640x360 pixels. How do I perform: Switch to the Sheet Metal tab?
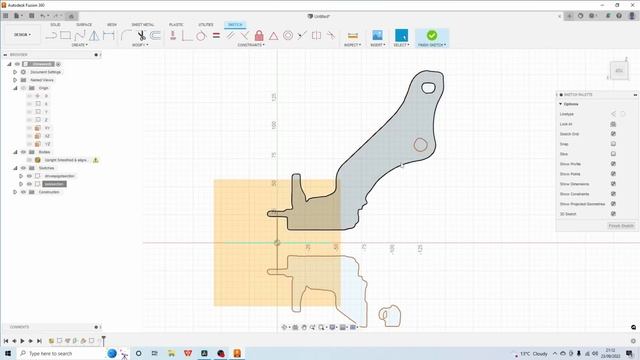click(x=143, y=25)
